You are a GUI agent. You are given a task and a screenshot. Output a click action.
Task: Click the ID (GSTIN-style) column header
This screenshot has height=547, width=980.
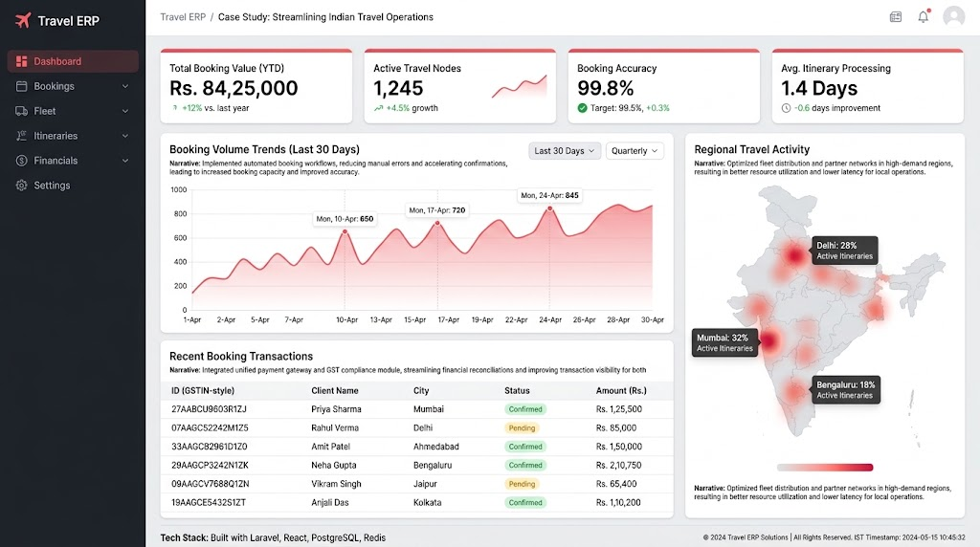pos(203,390)
